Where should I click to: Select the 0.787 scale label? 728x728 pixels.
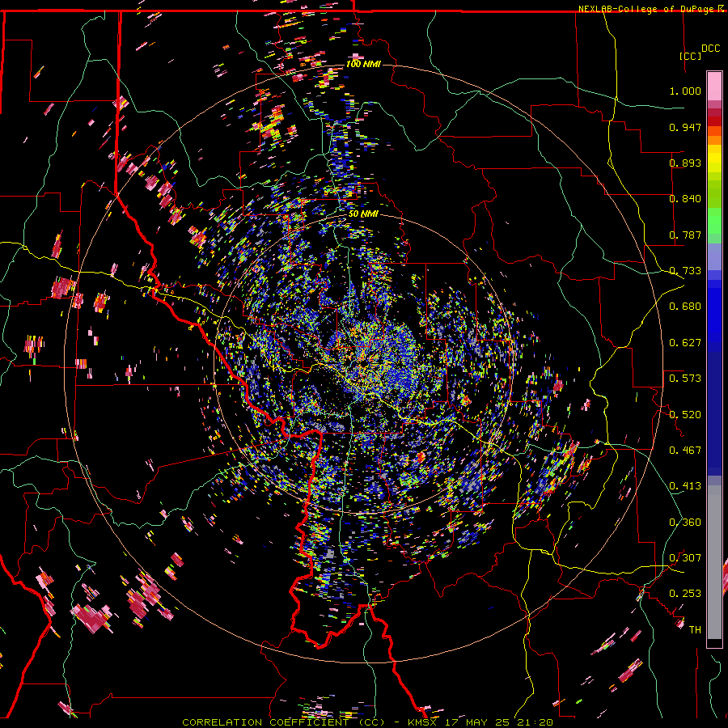[685, 235]
